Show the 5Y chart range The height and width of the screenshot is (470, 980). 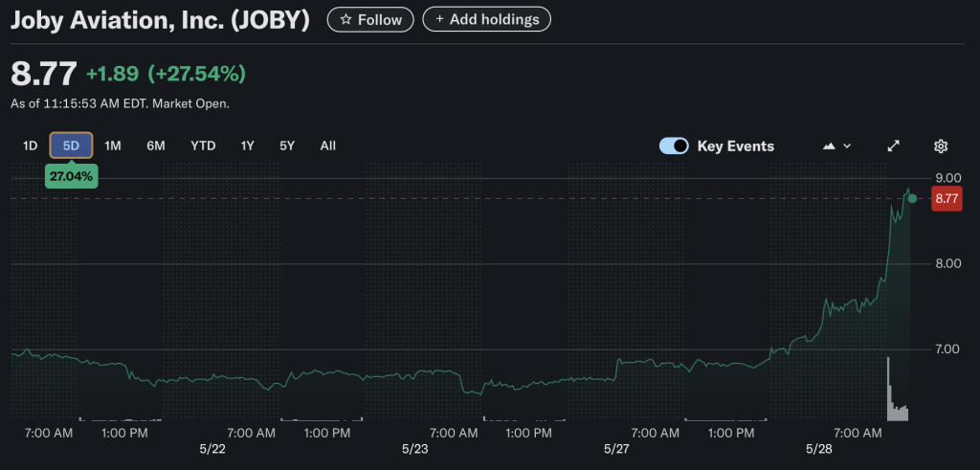pos(287,145)
